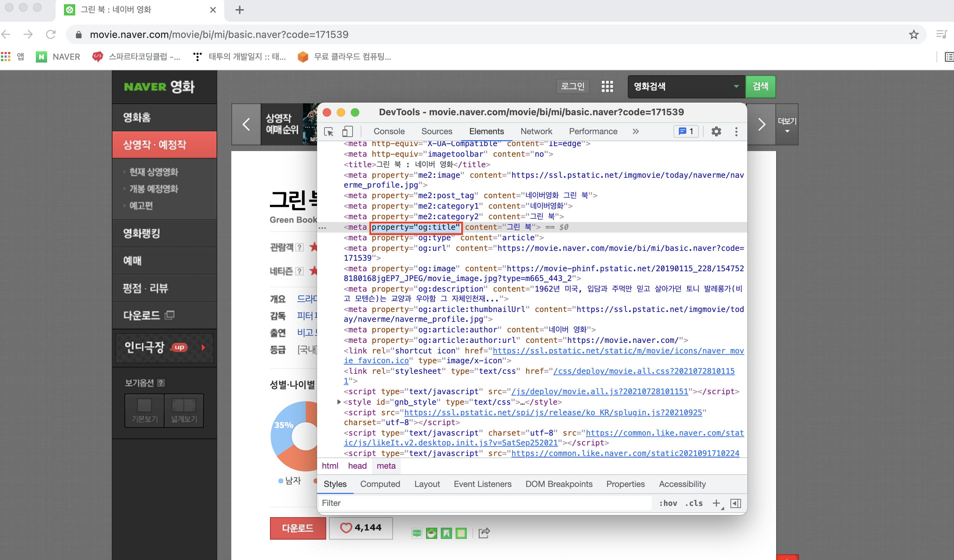954x560 pixels.
Task: Show more DevTools tabs chevron
Action: (636, 131)
